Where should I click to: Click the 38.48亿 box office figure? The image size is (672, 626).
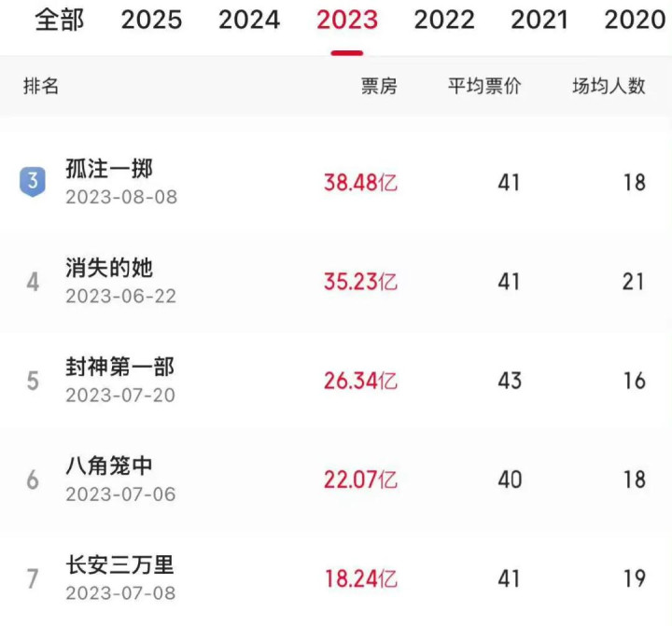tap(360, 183)
